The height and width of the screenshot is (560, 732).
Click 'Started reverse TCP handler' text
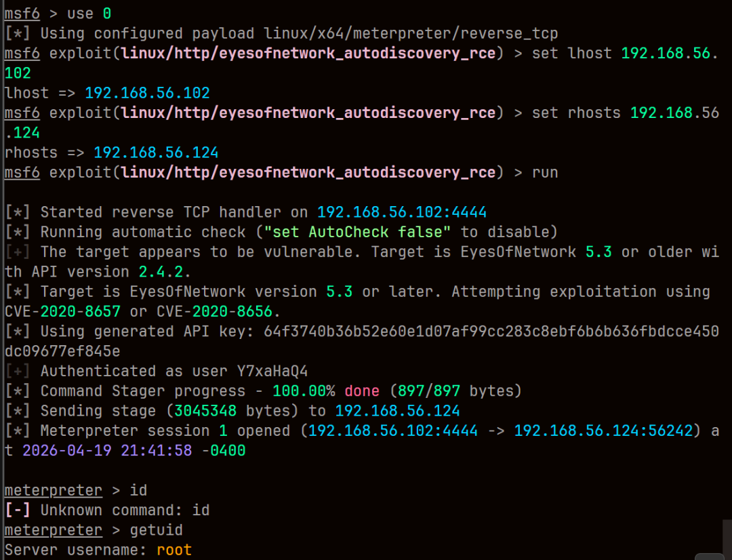click(161, 212)
